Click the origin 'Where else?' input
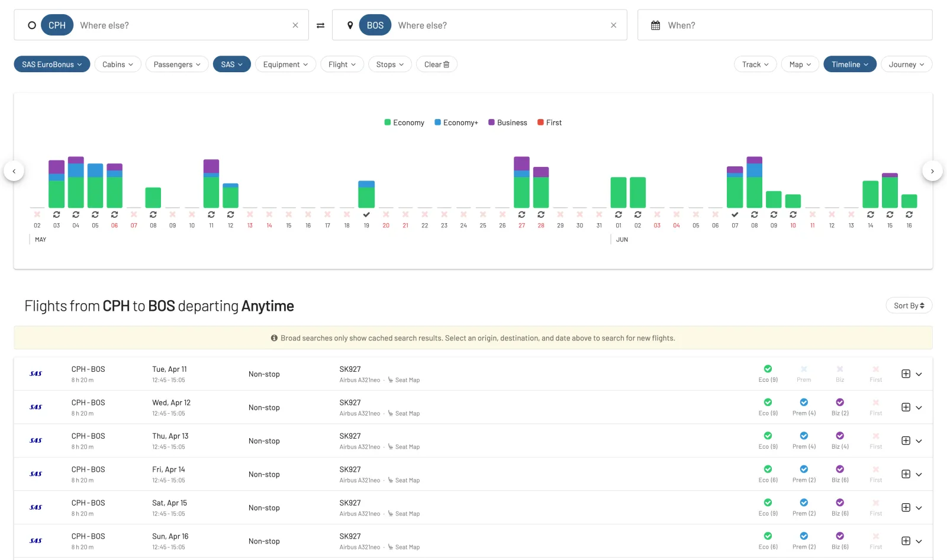 pyautogui.click(x=183, y=25)
